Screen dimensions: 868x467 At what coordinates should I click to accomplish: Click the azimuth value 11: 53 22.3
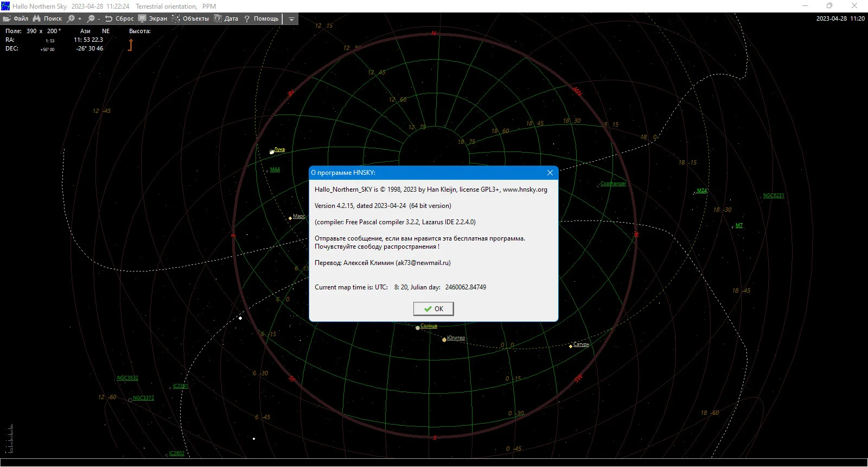pos(88,40)
